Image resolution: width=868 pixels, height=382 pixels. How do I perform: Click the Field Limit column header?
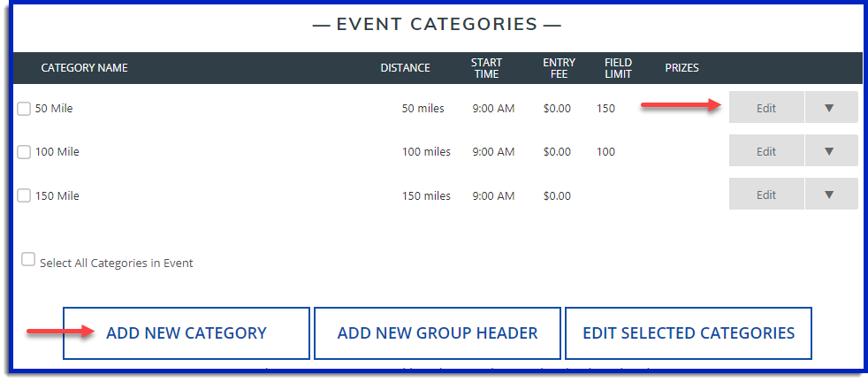[x=618, y=68]
